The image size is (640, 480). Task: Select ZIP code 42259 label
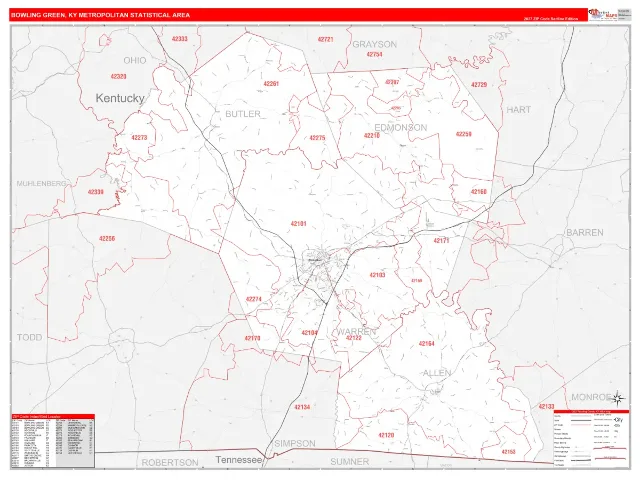click(x=464, y=134)
